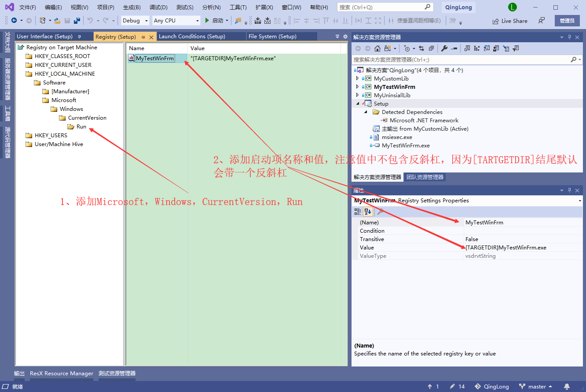This screenshot has width=586, height=392.
Task: Select the Run registry key
Action: (x=81, y=127)
